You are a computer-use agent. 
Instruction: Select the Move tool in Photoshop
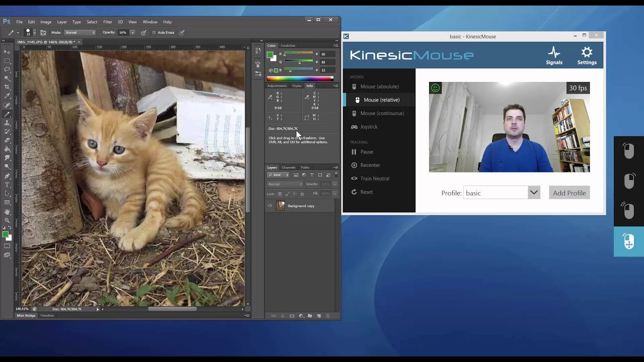7,52
